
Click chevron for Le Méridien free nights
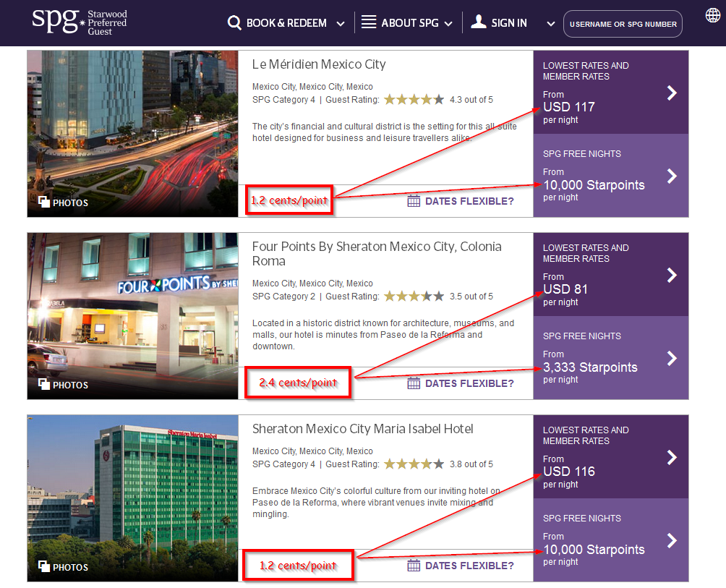coord(672,176)
